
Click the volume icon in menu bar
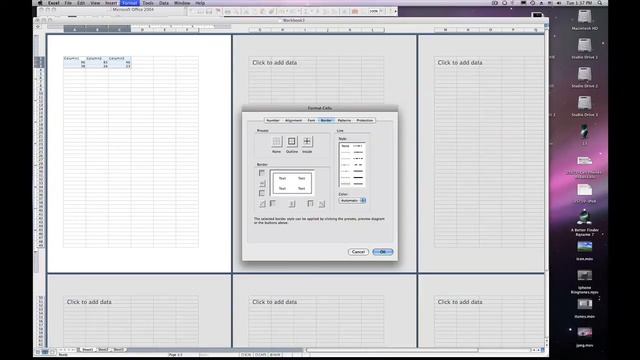(559, 3)
